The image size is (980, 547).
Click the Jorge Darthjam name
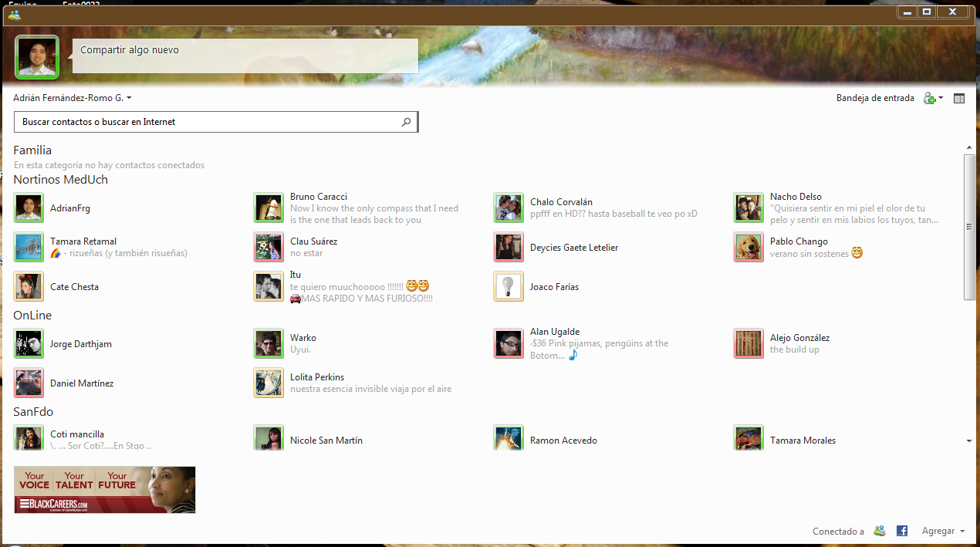click(x=81, y=344)
